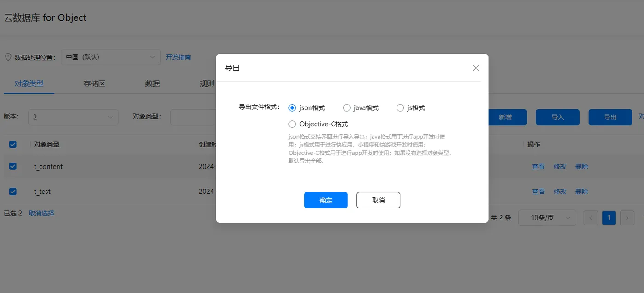Switch to the 存储区 tab

click(x=94, y=84)
